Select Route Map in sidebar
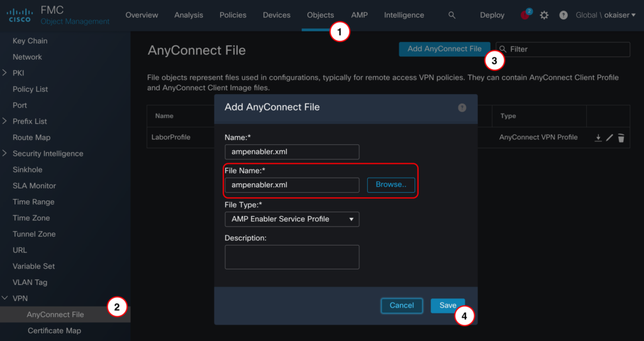 coord(31,138)
